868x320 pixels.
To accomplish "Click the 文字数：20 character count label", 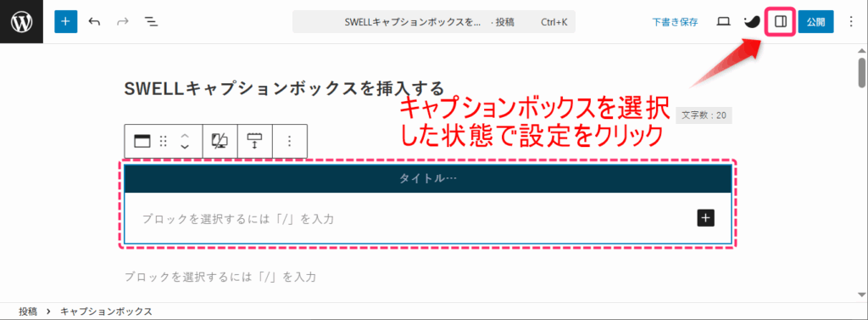I will coord(704,115).
